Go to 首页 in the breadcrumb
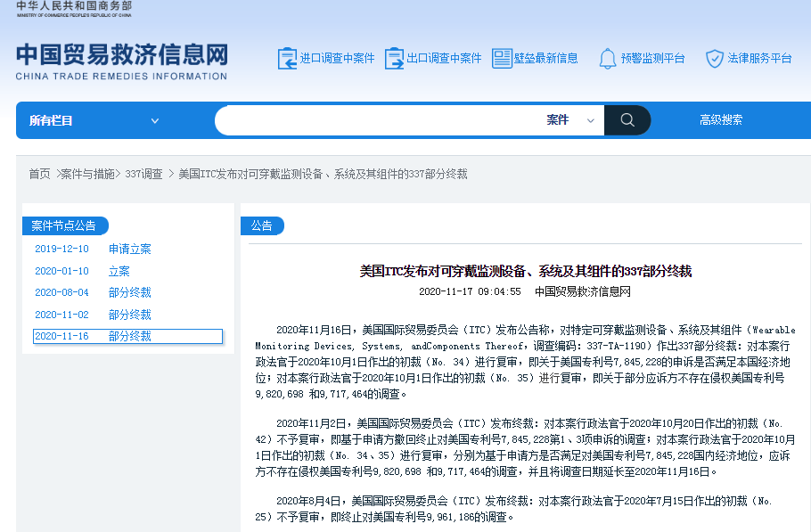811x532 pixels. click(x=39, y=174)
